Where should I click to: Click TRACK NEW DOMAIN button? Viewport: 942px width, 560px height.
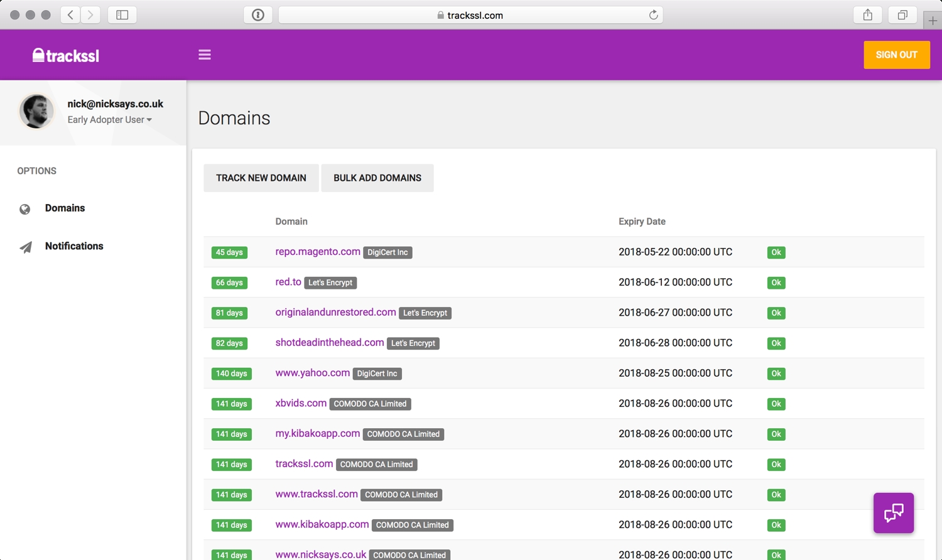click(x=261, y=178)
